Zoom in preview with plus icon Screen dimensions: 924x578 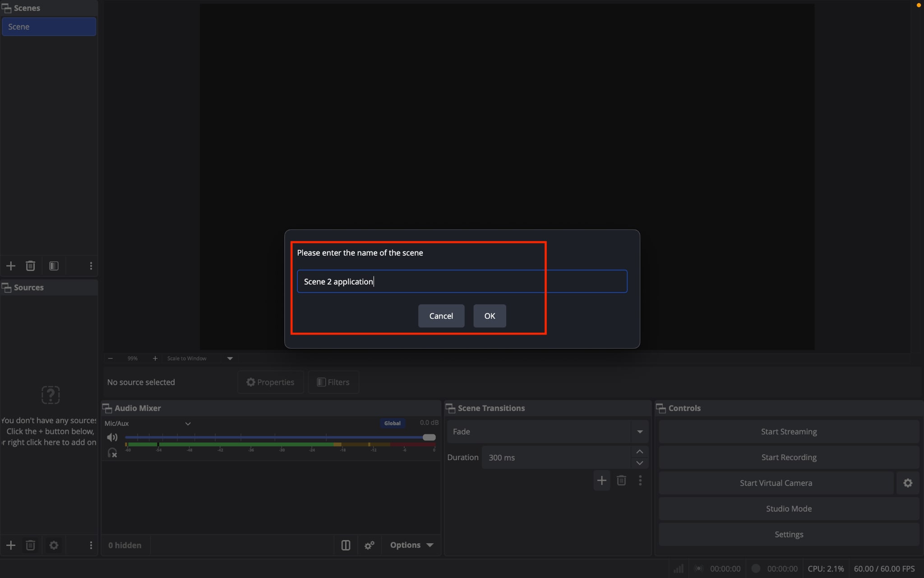click(x=155, y=358)
